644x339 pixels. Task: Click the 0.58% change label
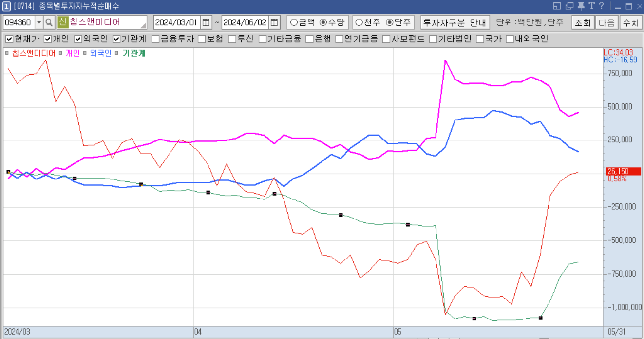pyautogui.click(x=617, y=179)
